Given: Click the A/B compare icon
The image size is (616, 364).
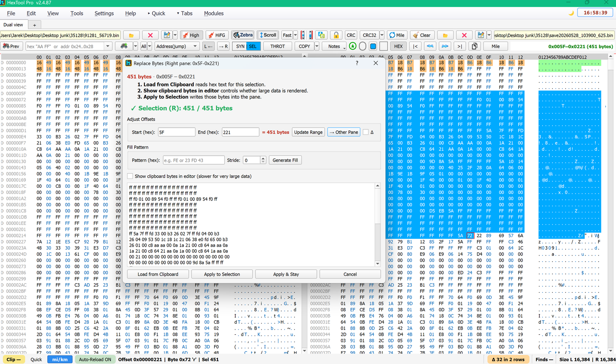Looking at the screenshot, I should pyautogui.click(x=321, y=35).
